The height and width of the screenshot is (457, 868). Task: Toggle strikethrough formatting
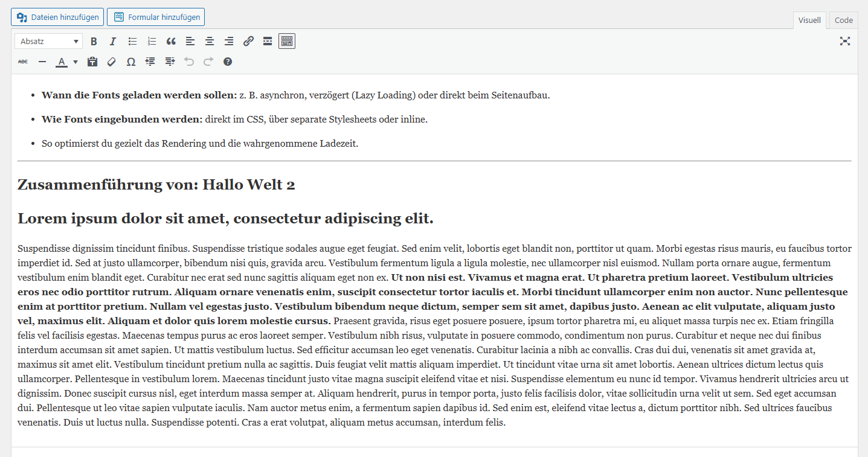coord(23,62)
